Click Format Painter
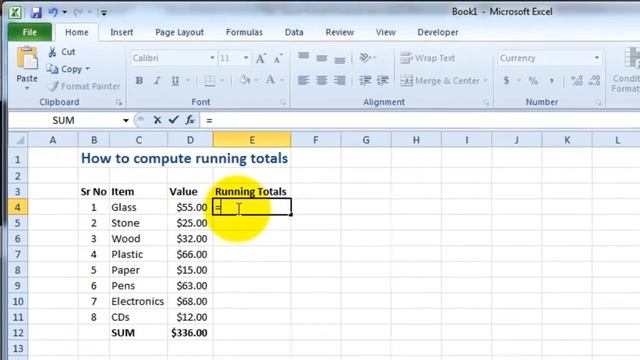Screen dimensions: 640x360 point(84,86)
